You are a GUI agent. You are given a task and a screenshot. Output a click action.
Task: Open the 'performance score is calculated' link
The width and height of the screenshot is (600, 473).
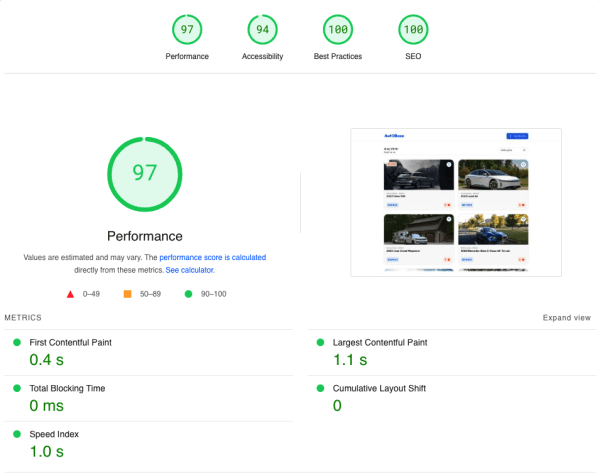pyautogui.click(x=212, y=257)
